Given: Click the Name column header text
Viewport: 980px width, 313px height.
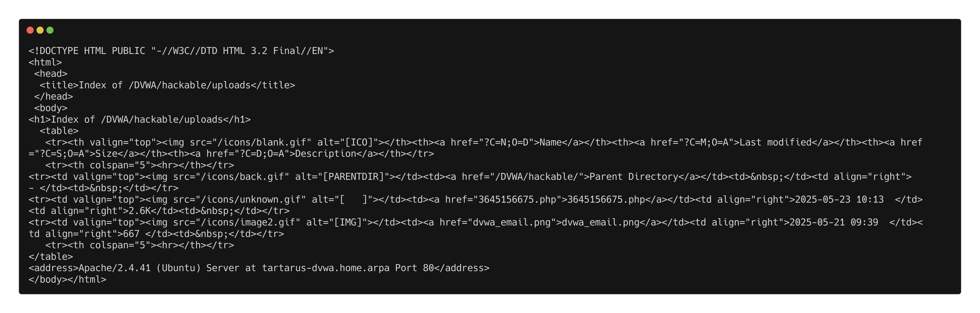Looking at the screenshot, I should pos(550,143).
